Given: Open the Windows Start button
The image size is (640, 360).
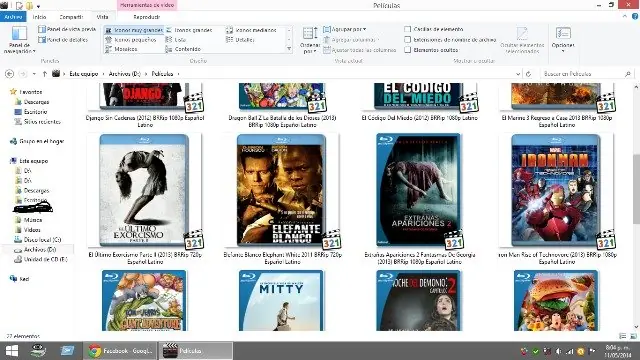Looking at the screenshot, I should pyautogui.click(x=11, y=351).
